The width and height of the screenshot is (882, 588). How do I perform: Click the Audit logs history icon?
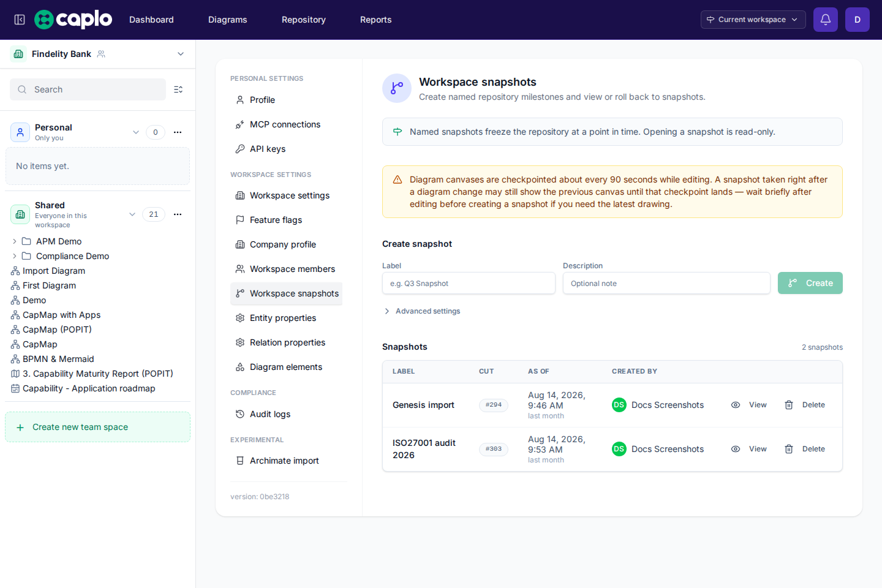240,414
